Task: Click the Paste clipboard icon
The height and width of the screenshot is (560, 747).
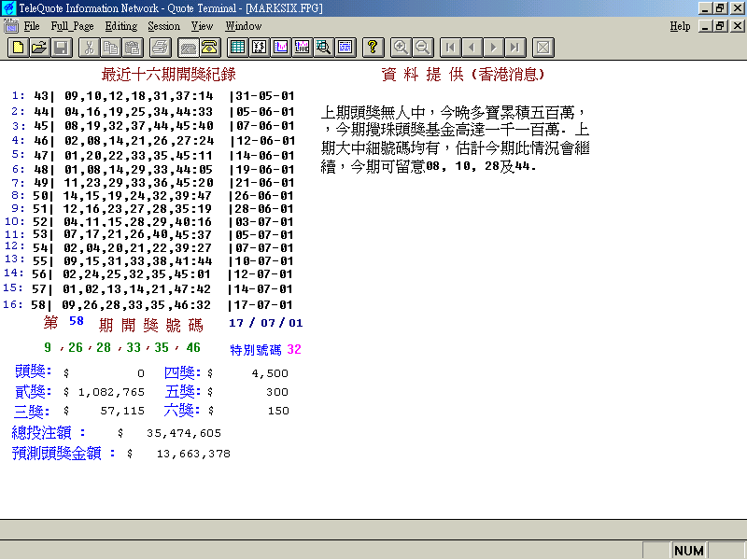Action: coord(132,48)
